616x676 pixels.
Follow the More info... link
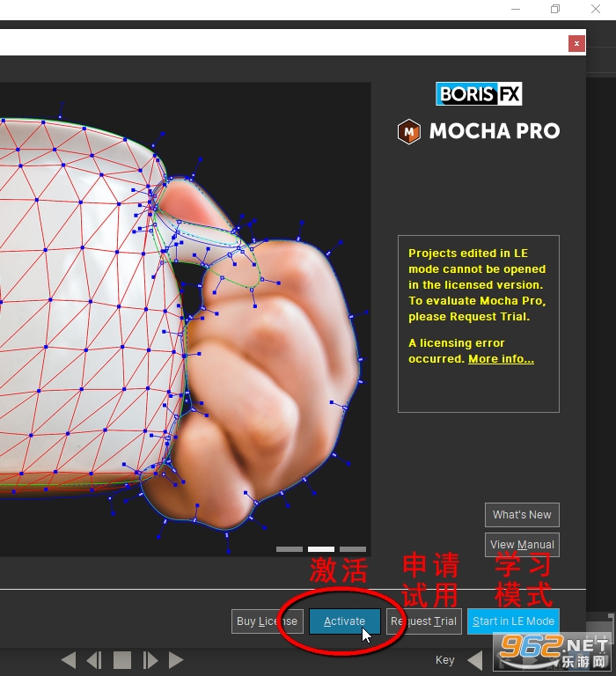[501, 359]
